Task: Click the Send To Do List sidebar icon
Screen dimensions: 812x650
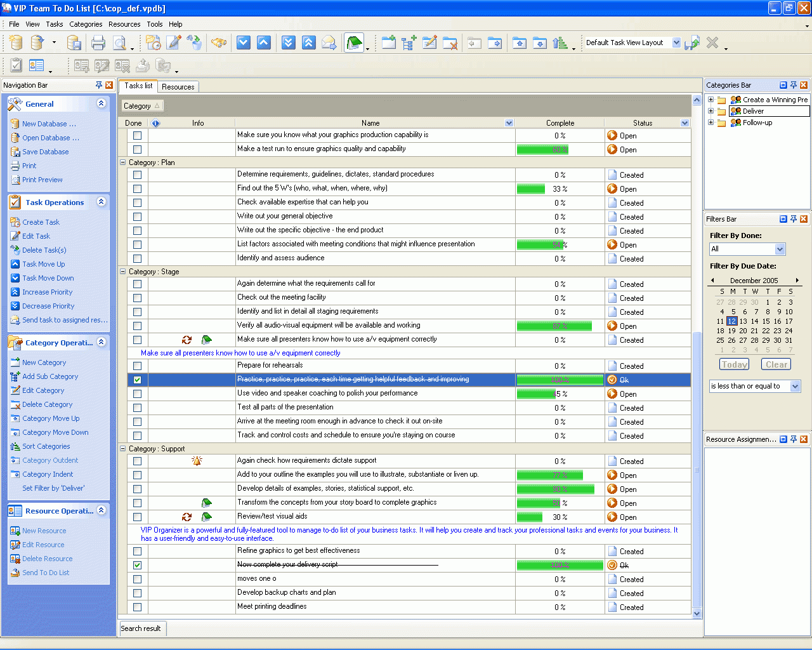Action: (x=15, y=573)
